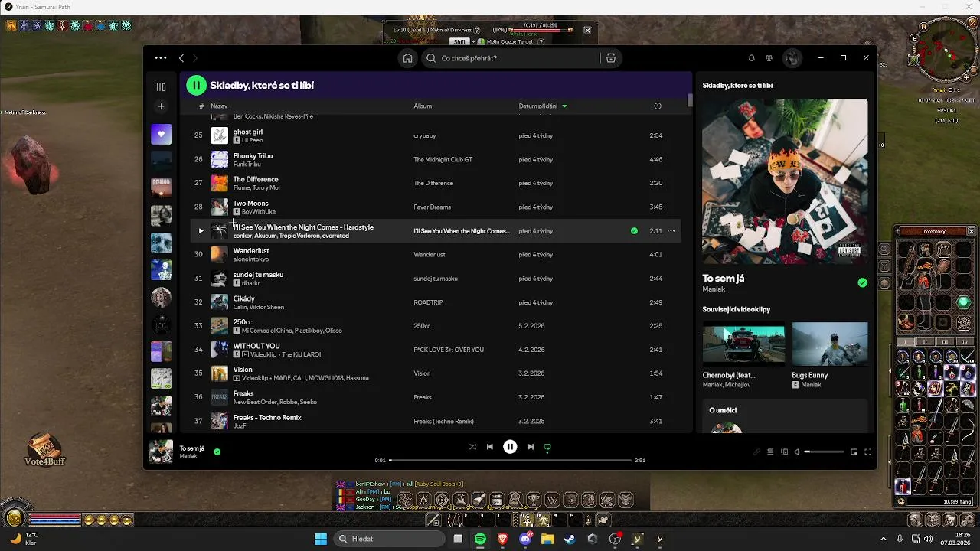
Task: Skip to next track
Action: pos(530,447)
